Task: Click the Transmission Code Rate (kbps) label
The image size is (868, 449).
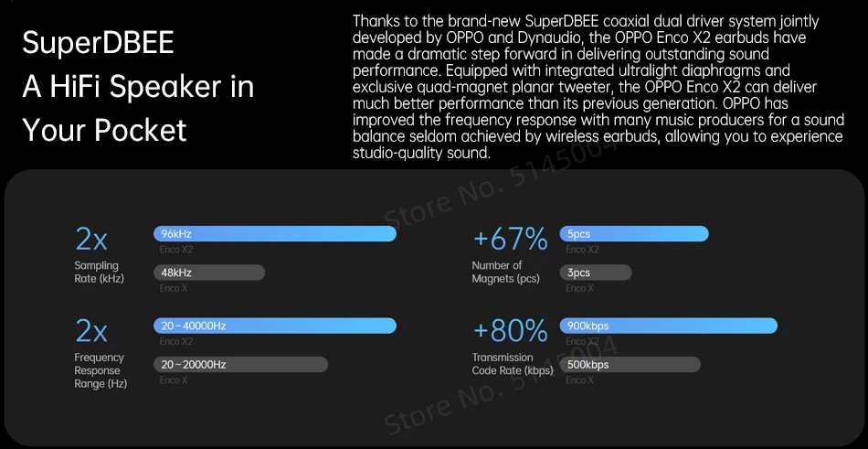Action: [512, 364]
